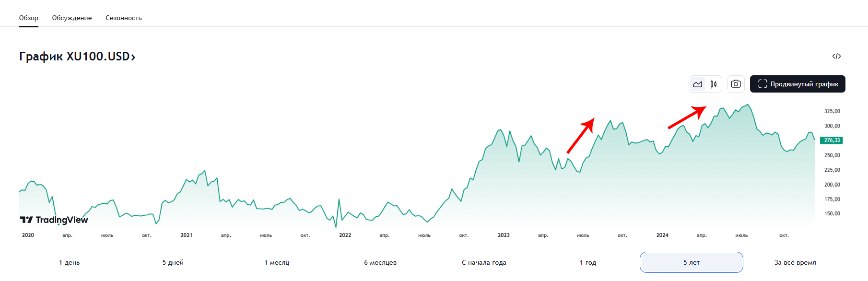Click the camera snapshot icon
The width and height of the screenshot is (868, 281).
[736, 84]
